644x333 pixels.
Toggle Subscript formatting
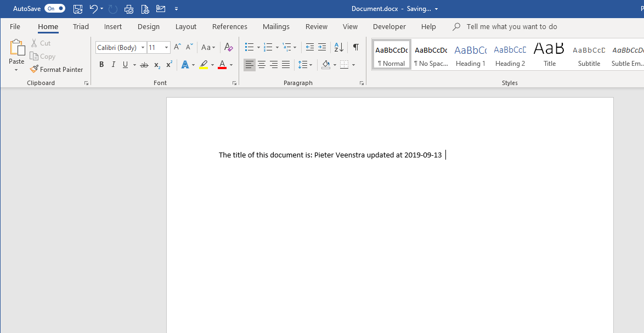tap(157, 65)
